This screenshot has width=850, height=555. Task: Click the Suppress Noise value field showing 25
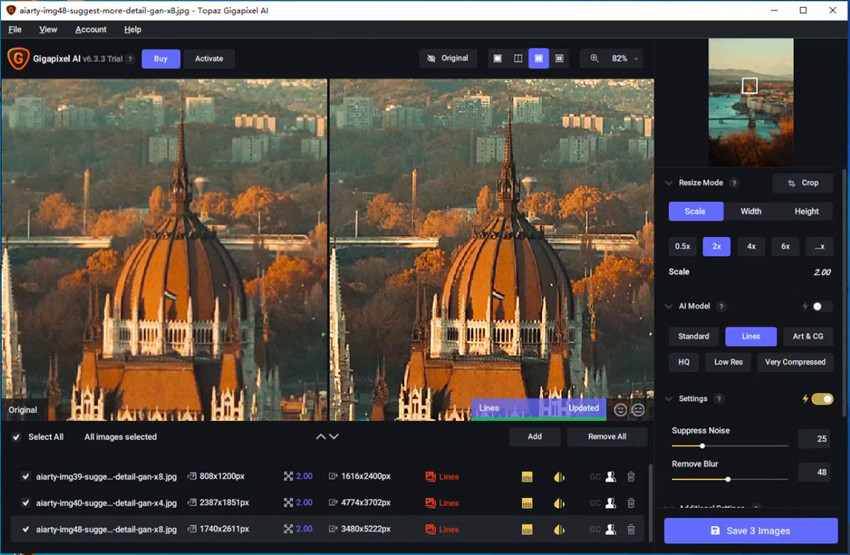(x=814, y=439)
